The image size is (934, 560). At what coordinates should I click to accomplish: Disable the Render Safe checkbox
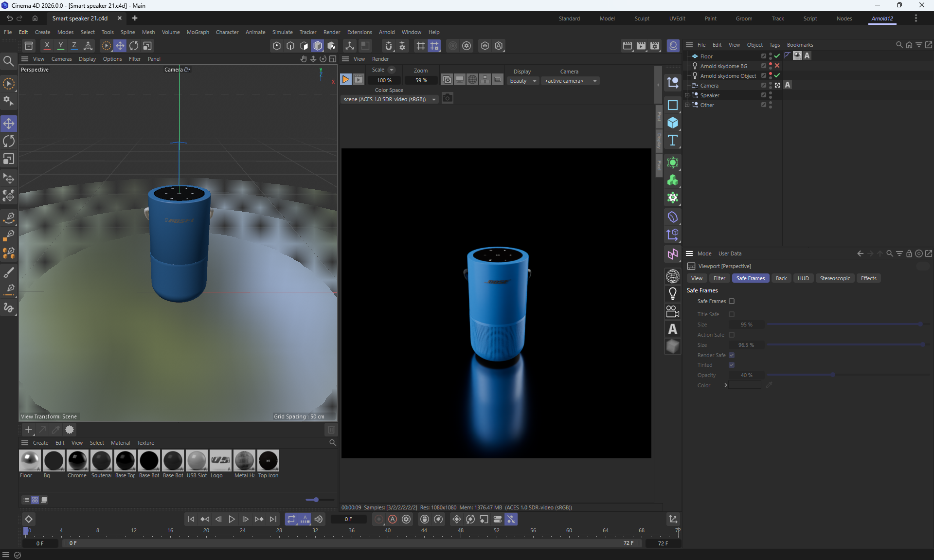732,355
